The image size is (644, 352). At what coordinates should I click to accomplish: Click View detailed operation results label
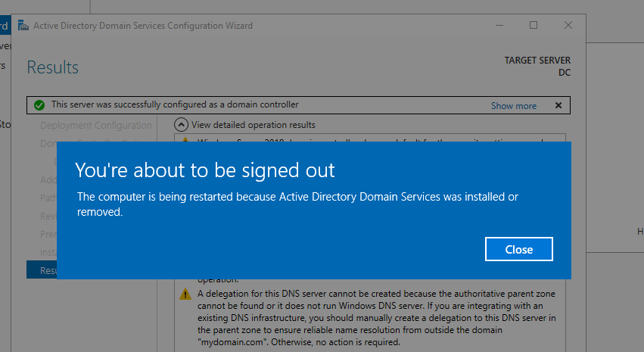tap(253, 125)
